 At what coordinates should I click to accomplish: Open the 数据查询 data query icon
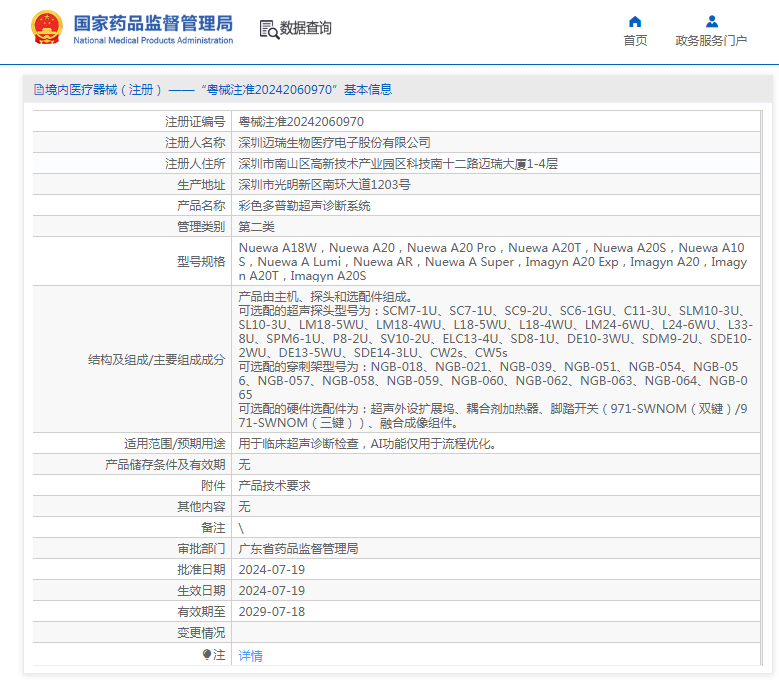pos(269,29)
